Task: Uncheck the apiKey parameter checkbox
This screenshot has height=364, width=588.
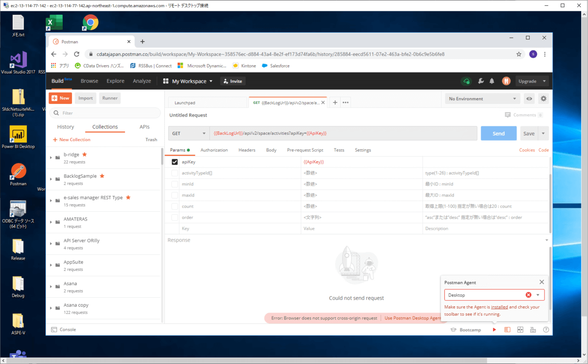Action: click(x=174, y=162)
